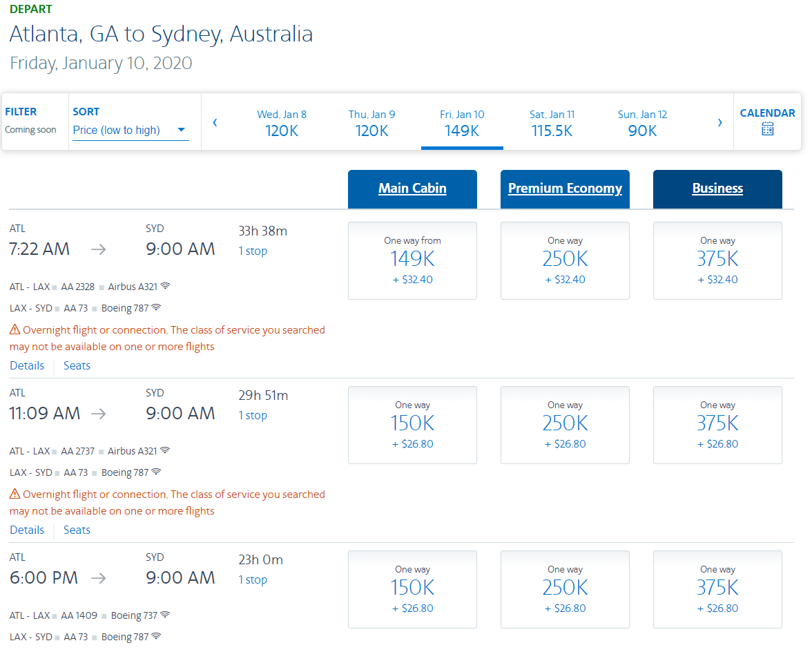Click Wi-Fi icon beside AA 1409 Boeing 737
The image size is (812, 652).
pyautogui.click(x=165, y=615)
